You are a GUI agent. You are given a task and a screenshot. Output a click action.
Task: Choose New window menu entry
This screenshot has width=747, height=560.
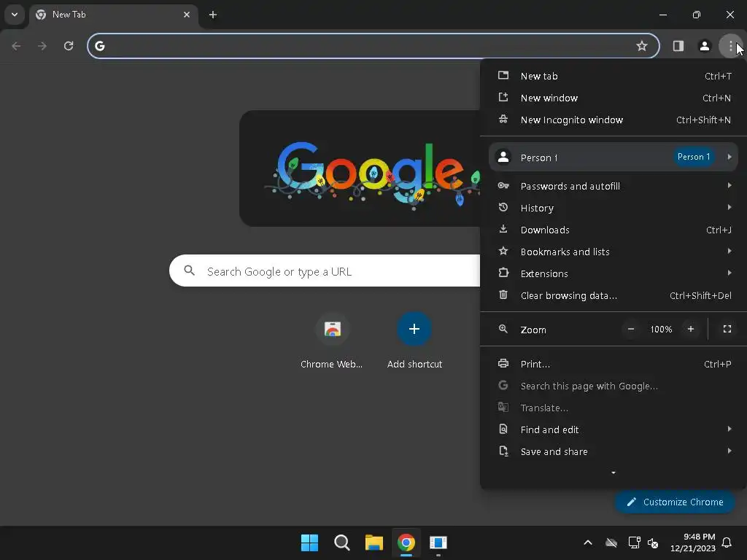(613, 98)
